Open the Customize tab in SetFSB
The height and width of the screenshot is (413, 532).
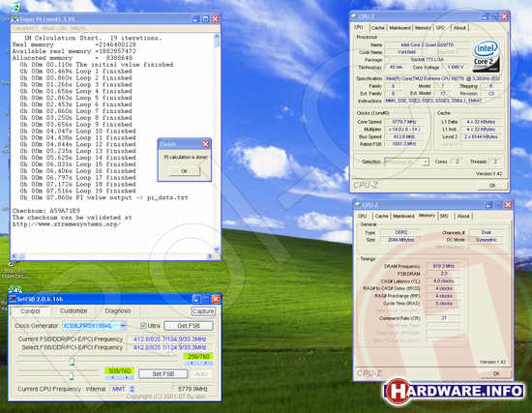click(74, 310)
